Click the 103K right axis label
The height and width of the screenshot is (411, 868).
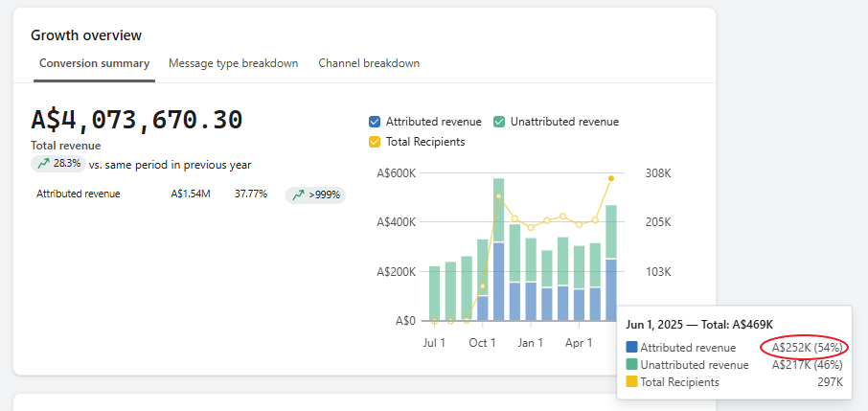658,272
